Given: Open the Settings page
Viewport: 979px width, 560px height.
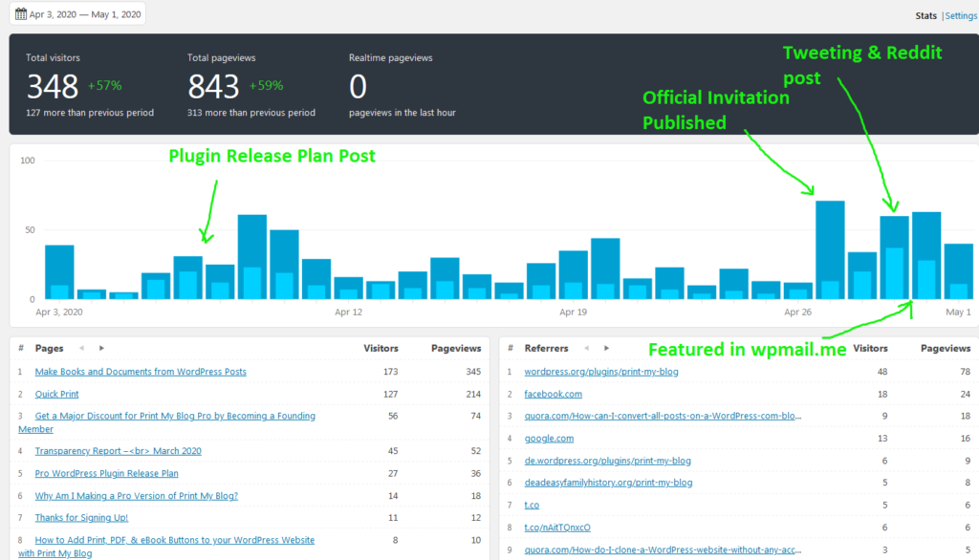Looking at the screenshot, I should click(961, 15).
